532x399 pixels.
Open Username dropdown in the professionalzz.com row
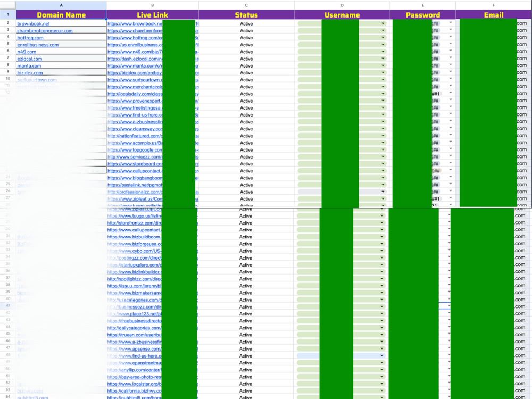383,192
